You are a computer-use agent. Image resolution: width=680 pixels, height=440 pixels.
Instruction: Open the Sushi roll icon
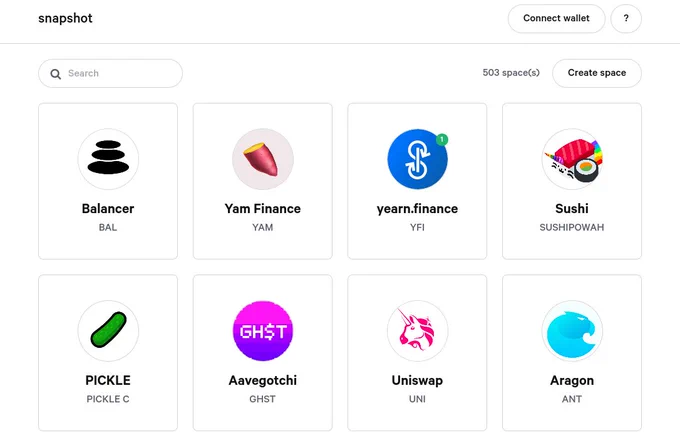pos(572,159)
